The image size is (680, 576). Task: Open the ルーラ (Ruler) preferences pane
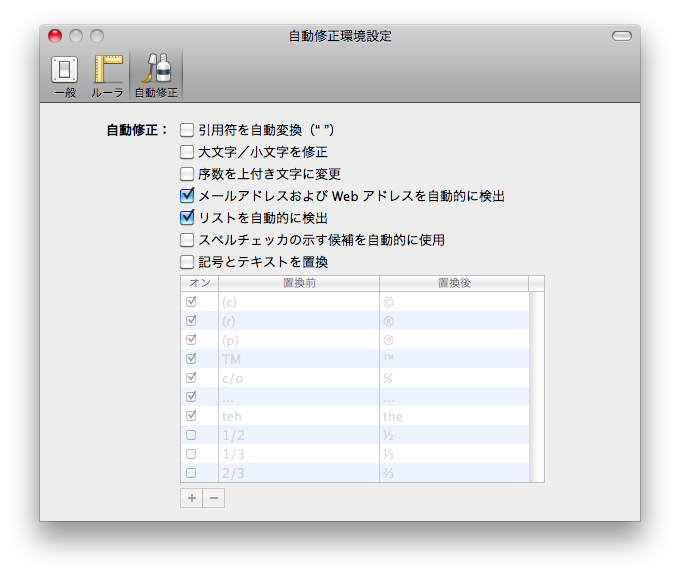107,76
